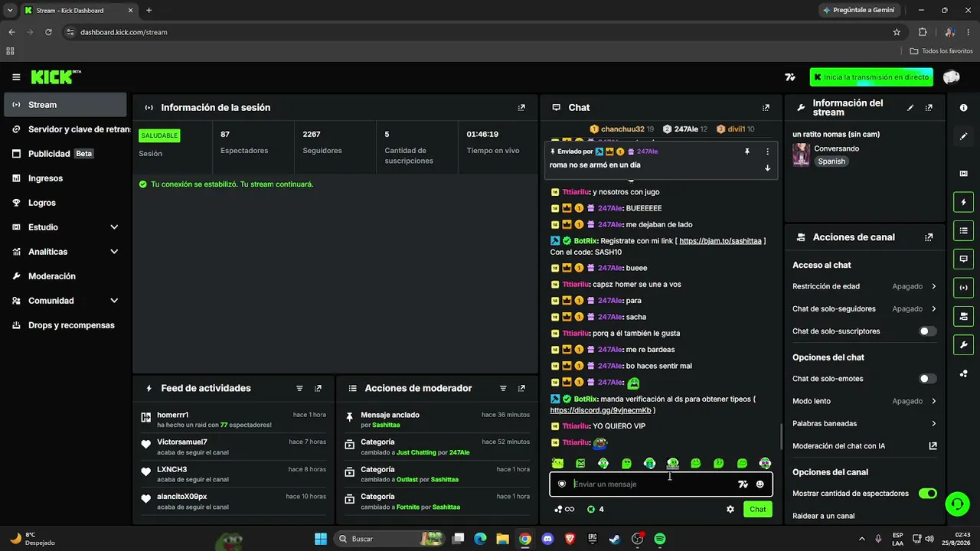
Task: Open Restricción de edad options
Action: click(x=864, y=286)
